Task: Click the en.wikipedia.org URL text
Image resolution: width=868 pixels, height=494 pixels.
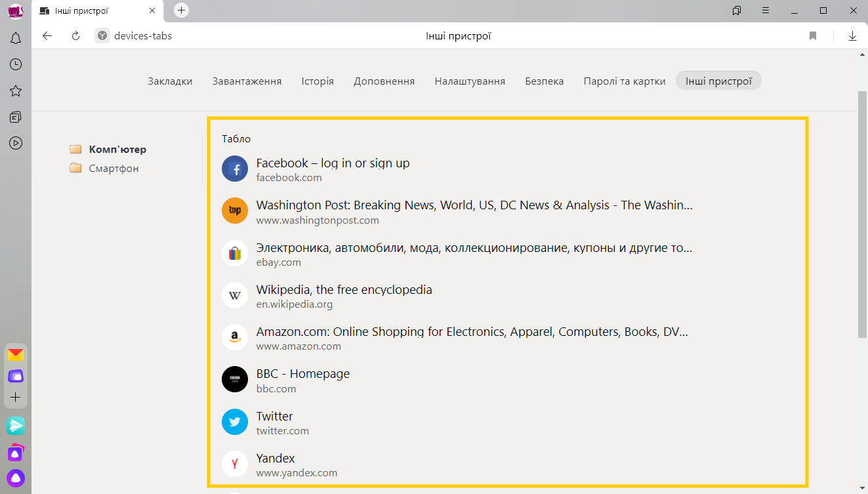Action: (295, 304)
